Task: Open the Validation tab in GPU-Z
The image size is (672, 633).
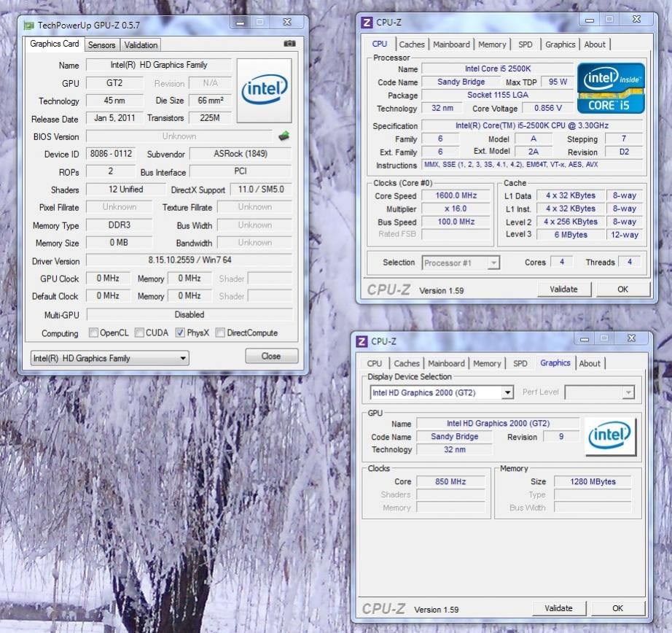Action: (x=141, y=44)
